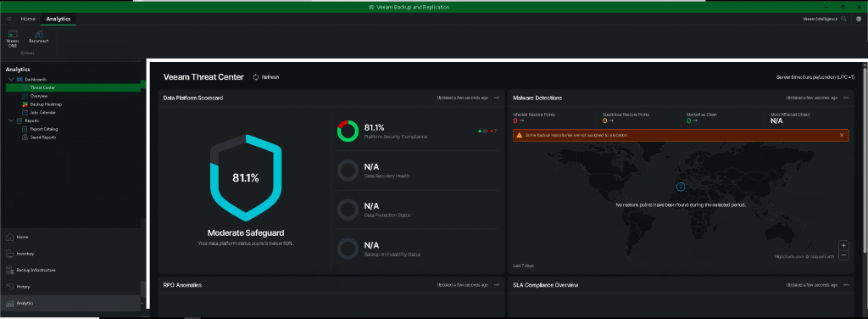This screenshot has height=319, width=868.
Task: Click the Last 7 days label
Action: point(523,266)
